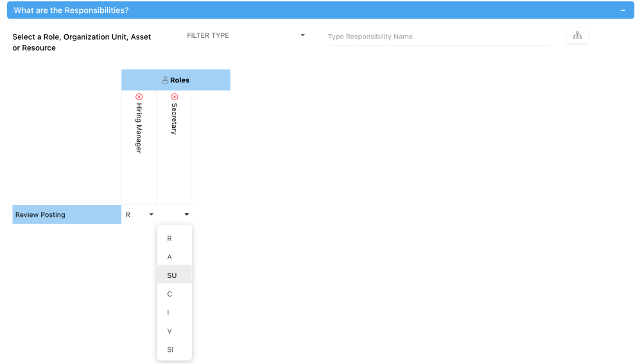Click the Secretary column label
This screenshot has height=364, width=642.
[175, 119]
